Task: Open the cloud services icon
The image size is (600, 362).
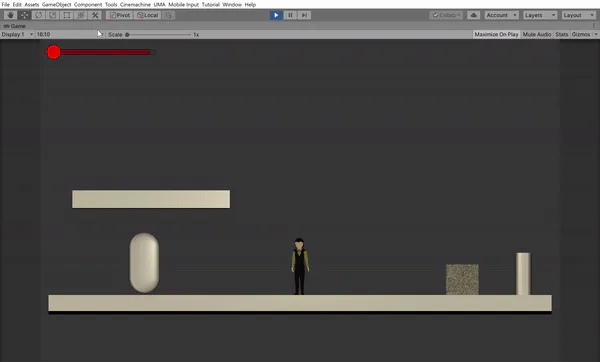Action: pyautogui.click(x=473, y=15)
